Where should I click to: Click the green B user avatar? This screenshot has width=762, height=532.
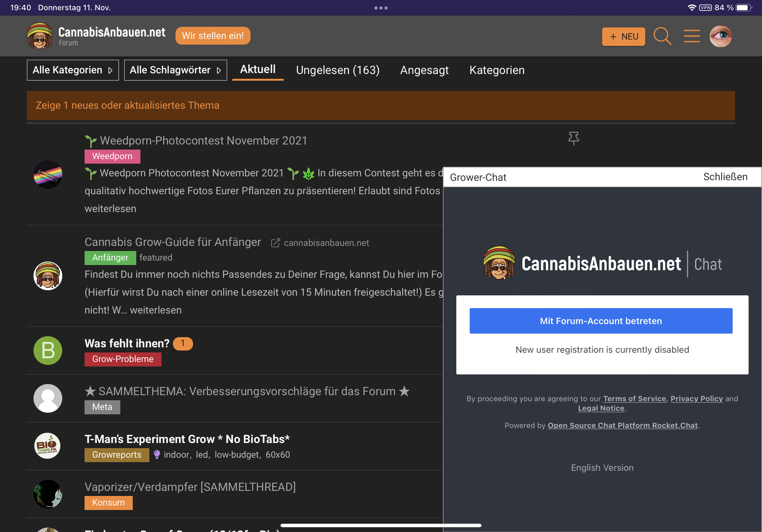(48, 350)
